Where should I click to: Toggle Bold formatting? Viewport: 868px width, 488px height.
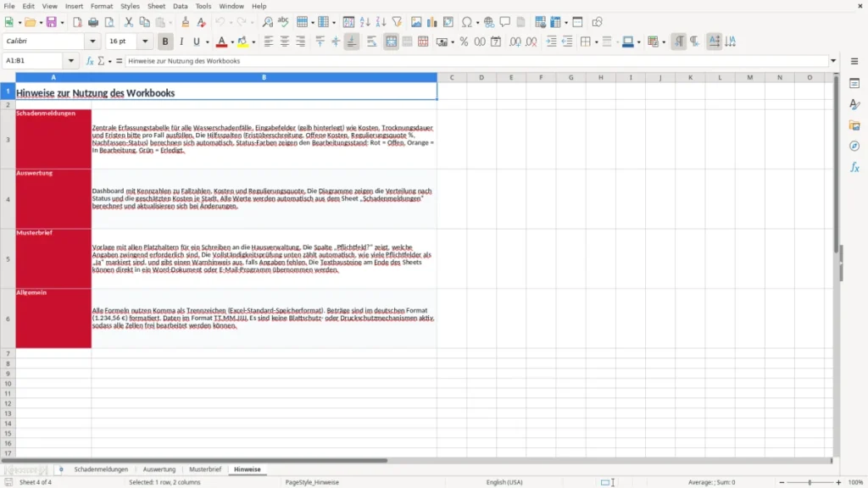165,42
